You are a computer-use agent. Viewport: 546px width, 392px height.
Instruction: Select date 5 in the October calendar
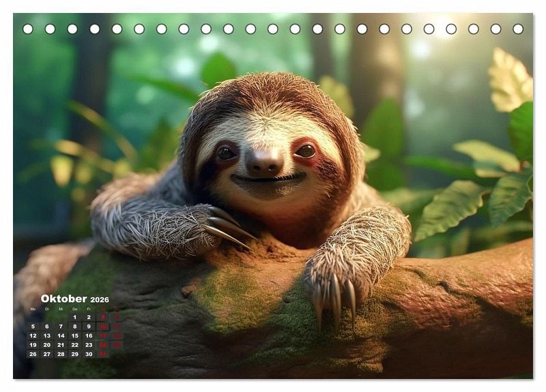pyautogui.click(x=33, y=327)
